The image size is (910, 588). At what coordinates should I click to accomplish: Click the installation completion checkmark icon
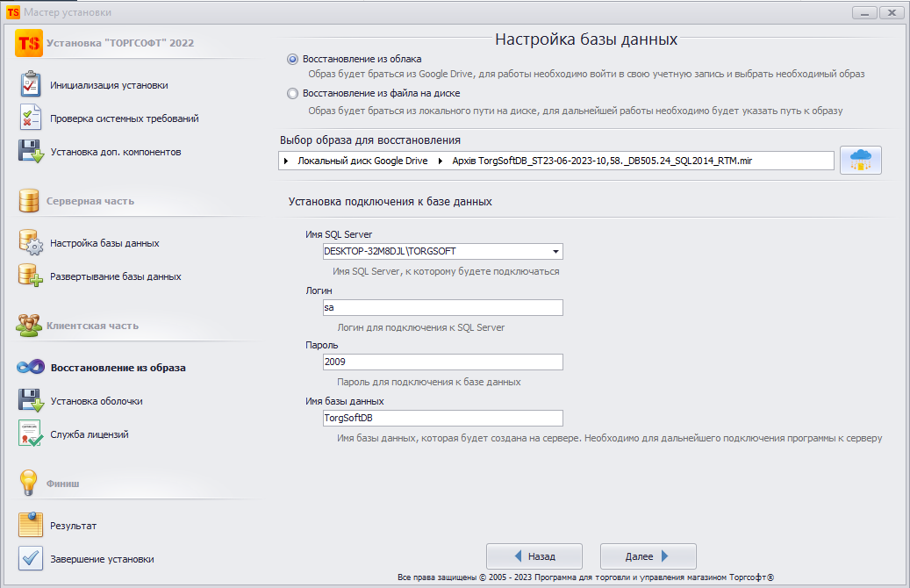click(x=30, y=558)
